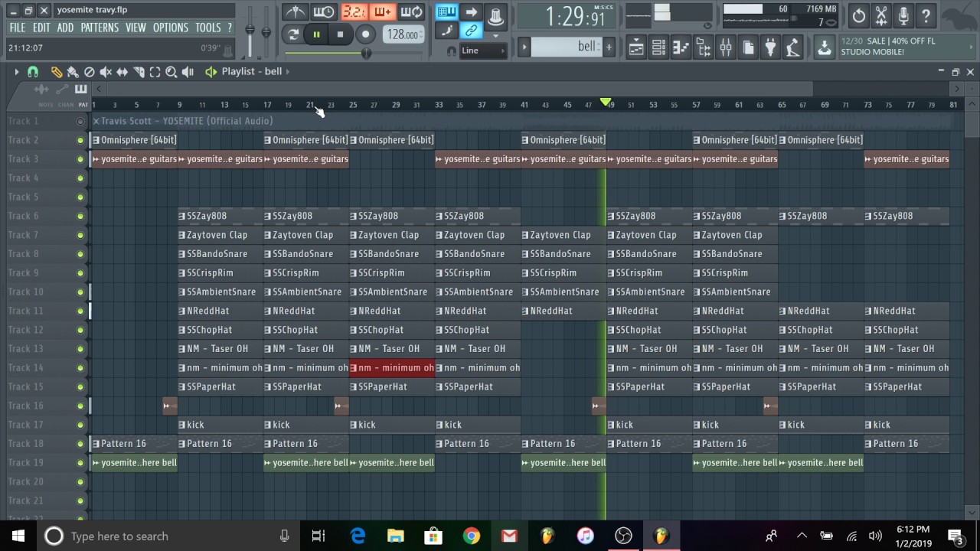Screen dimensions: 980x551
Task: Click the download content library icon
Action: [825, 47]
